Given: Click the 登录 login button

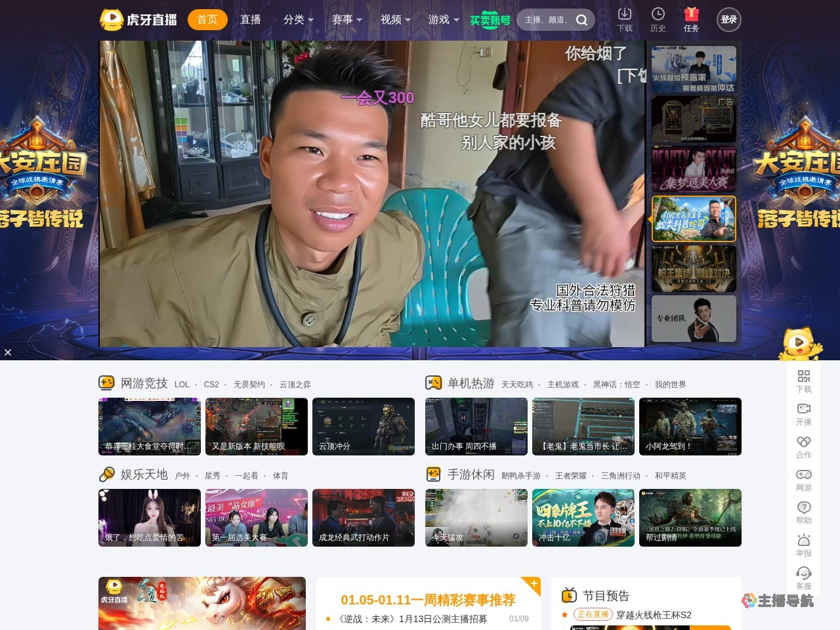Looking at the screenshot, I should coord(728,20).
